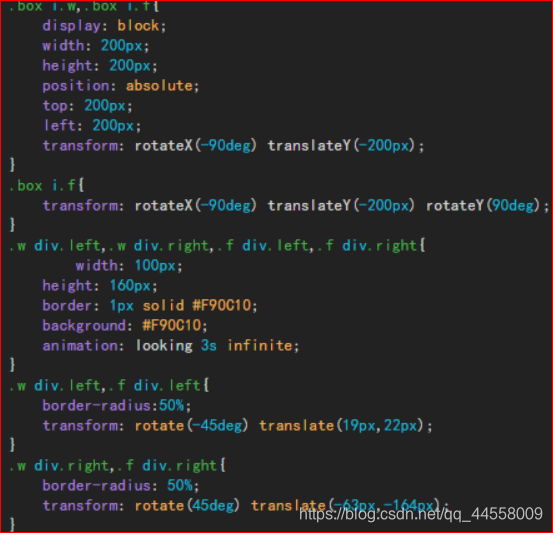553x533 pixels.
Task: Select the '.w div.left,.f div.left{' selector
Action: (x=109, y=386)
